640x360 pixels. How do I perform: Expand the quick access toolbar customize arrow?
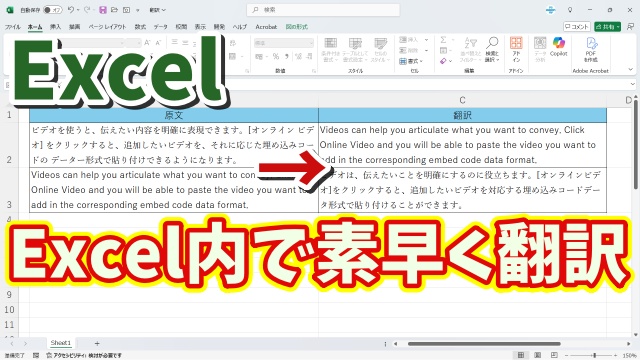[x=138, y=10]
